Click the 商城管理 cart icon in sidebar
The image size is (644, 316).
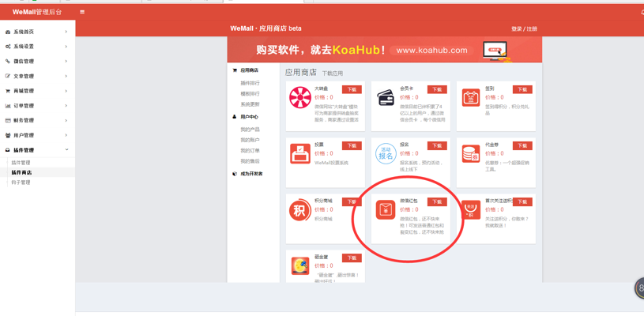[x=8, y=91]
